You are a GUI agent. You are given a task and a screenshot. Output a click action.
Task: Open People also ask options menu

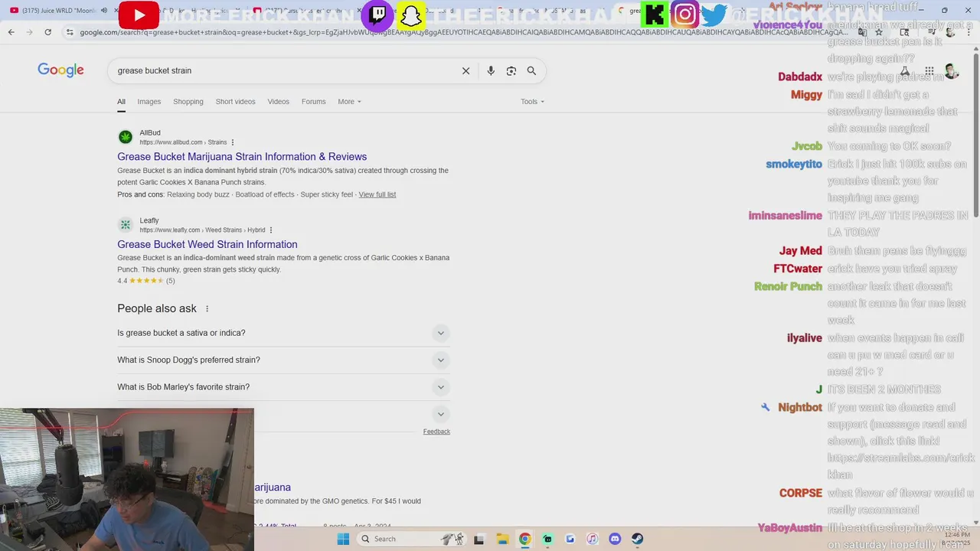coord(207,308)
